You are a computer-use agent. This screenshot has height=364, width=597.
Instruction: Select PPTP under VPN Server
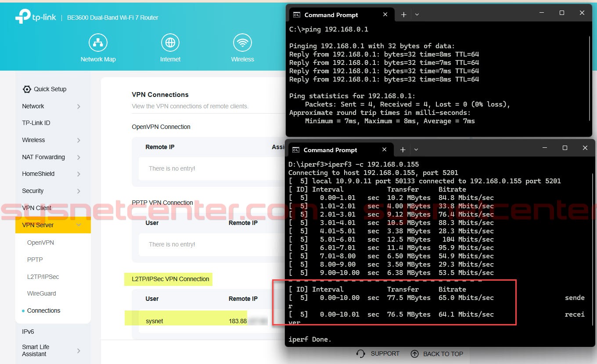[35, 260]
